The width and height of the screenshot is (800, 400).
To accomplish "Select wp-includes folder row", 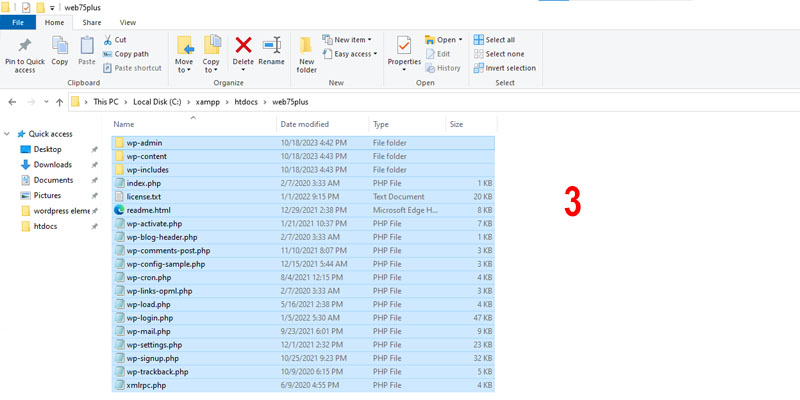I will pyautogui.click(x=304, y=170).
